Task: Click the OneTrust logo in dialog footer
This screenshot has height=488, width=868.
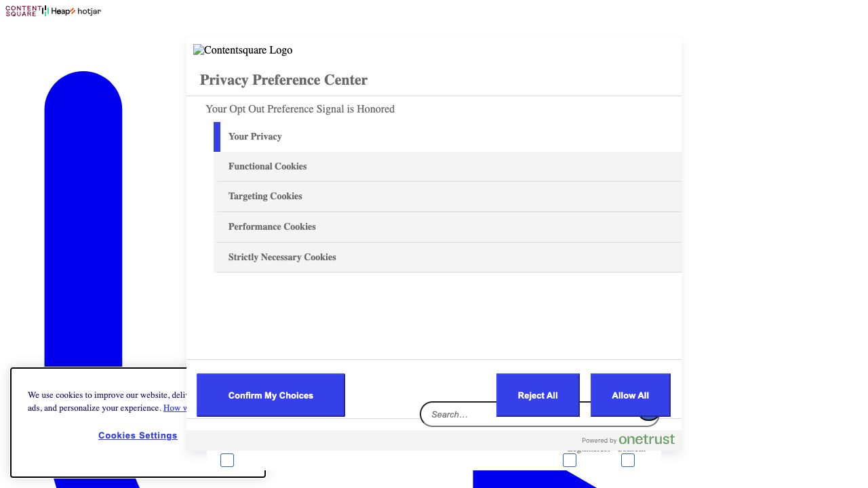Action: pos(646,440)
